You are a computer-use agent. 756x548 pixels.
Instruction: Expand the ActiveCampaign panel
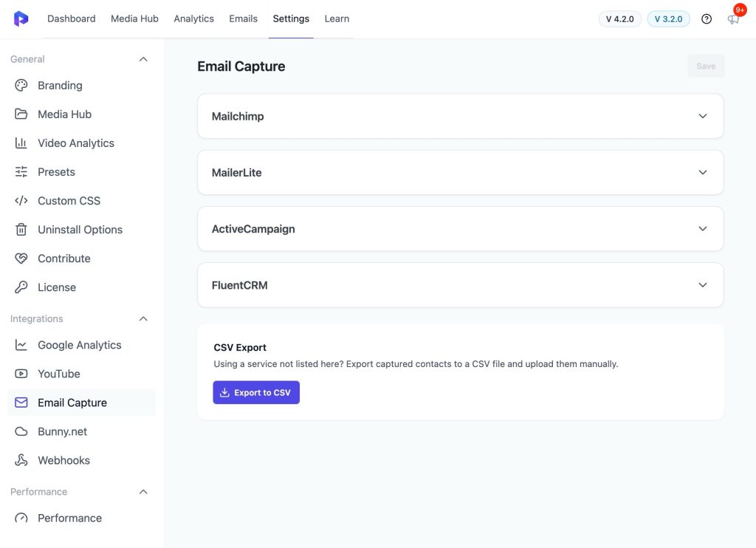point(461,229)
